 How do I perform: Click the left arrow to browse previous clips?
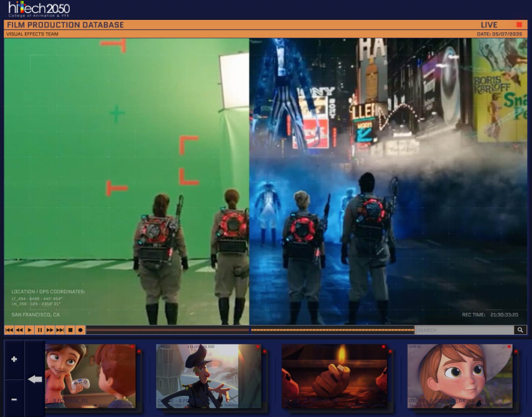[x=35, y=379]
